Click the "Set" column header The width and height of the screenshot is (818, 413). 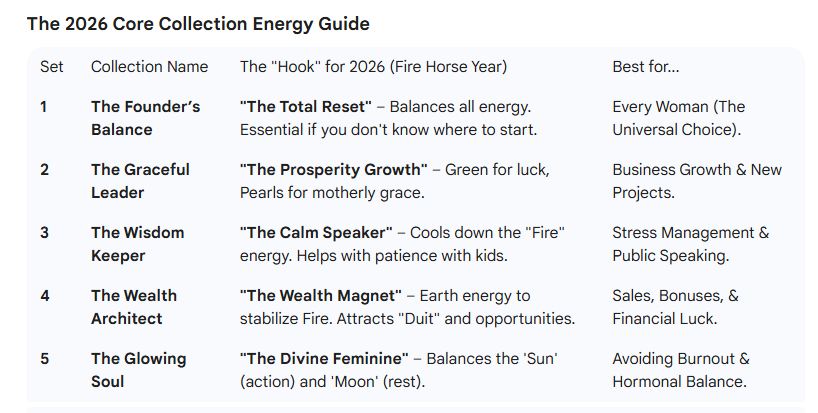pyautogui.click(x=52, y=67)
